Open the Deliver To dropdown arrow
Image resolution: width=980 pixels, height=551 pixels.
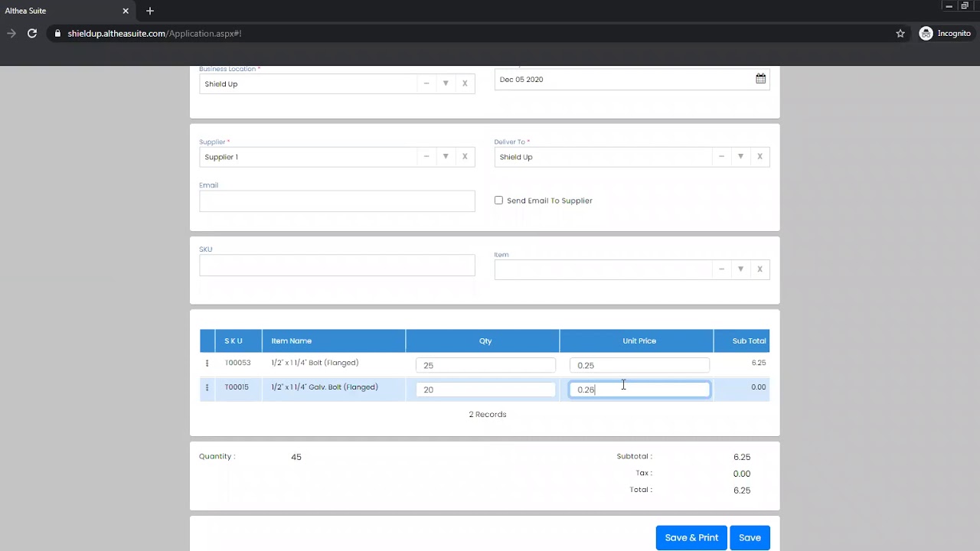pyautogui.click(x=740, y=156)
